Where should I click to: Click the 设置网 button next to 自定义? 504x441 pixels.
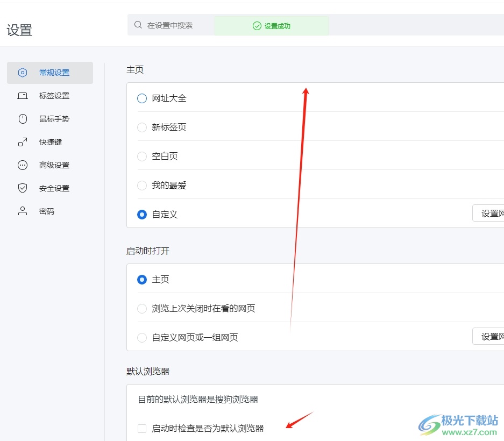488,213
